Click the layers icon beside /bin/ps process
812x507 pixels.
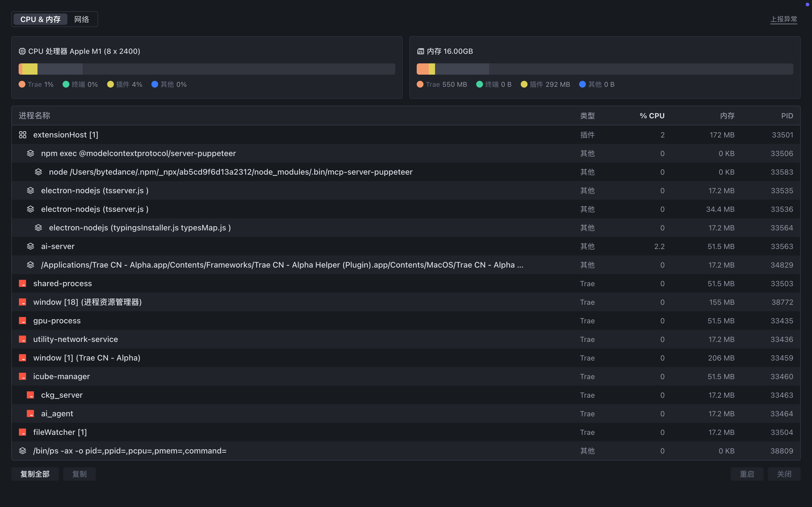(23, 451)
